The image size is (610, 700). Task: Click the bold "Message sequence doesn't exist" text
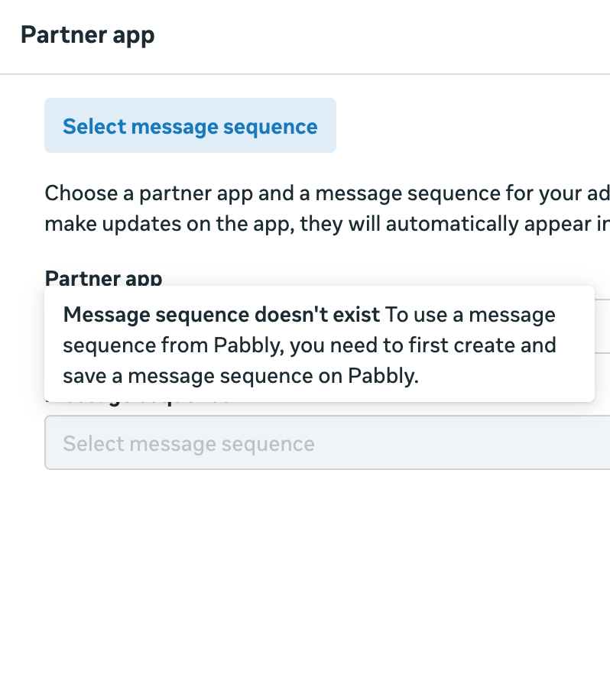(x=221, y=315)
